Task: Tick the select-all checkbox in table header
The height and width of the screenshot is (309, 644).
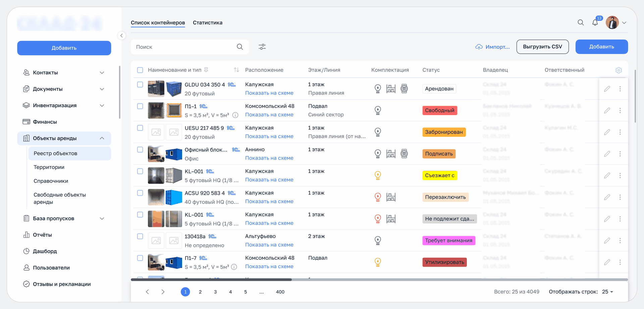Action: coord(140,70)
